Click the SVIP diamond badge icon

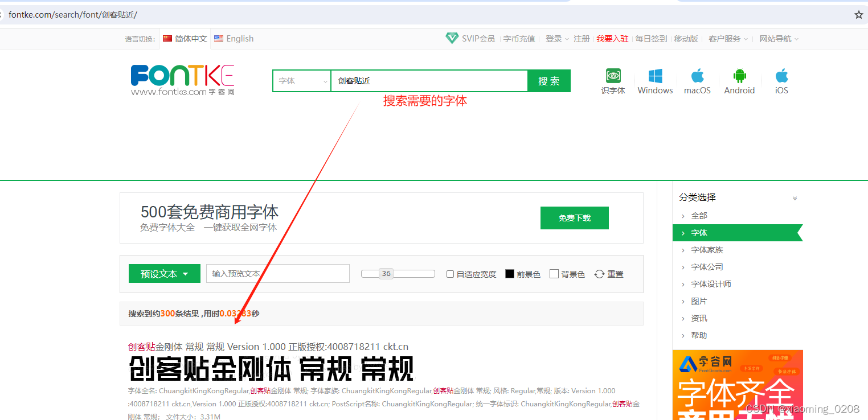[452, 38]
